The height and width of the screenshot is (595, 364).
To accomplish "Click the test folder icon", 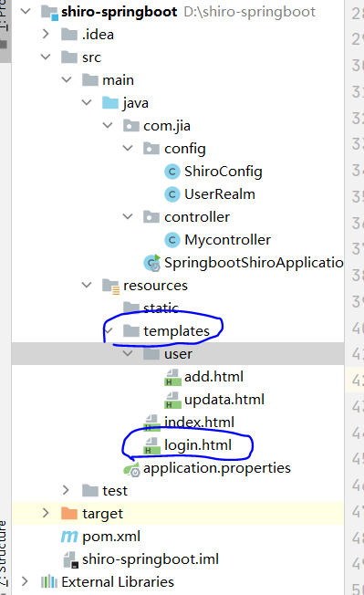I will (90, 491).
